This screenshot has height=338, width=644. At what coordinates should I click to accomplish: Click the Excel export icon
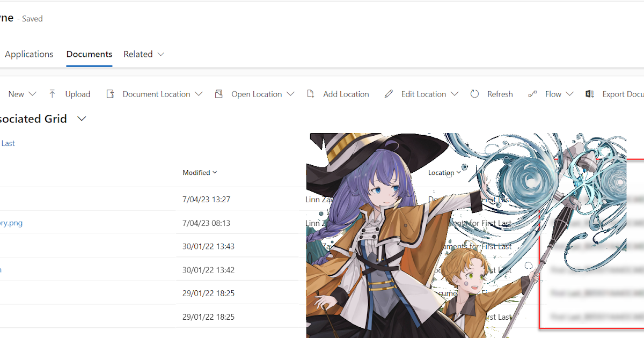pyautogui.click(x=589, y=94)
